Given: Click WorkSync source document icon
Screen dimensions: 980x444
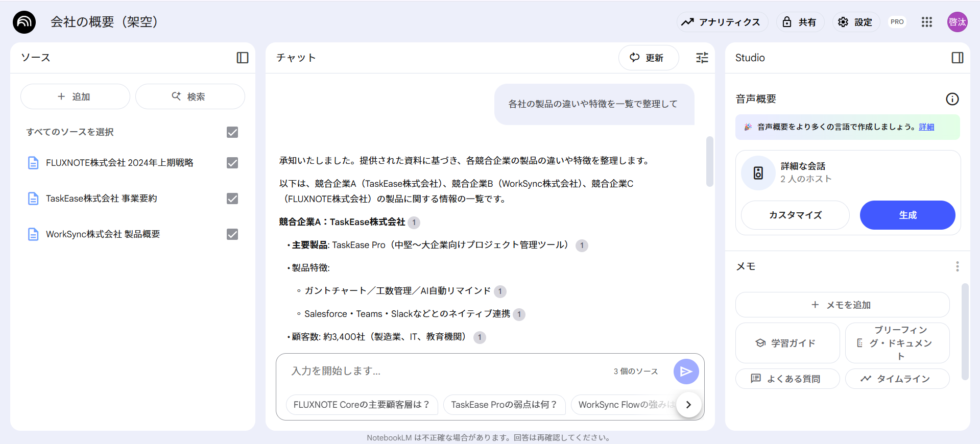Looking at the screenshot, I should 33,234.
